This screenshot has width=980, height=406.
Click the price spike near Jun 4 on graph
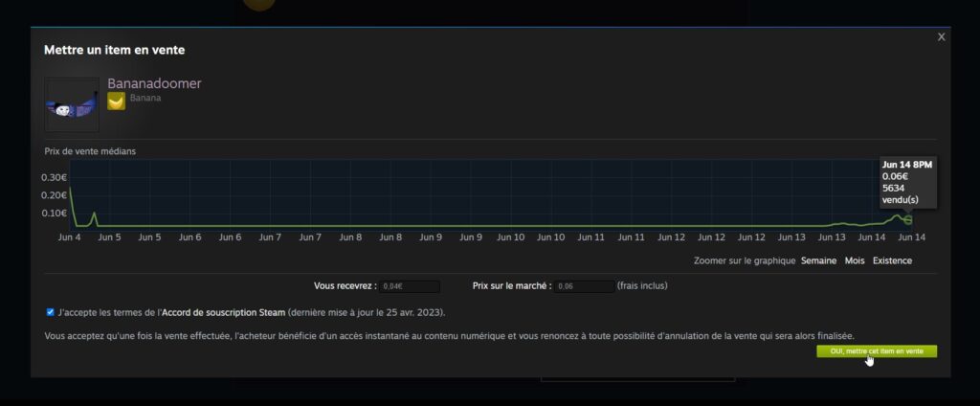[95, 214]
